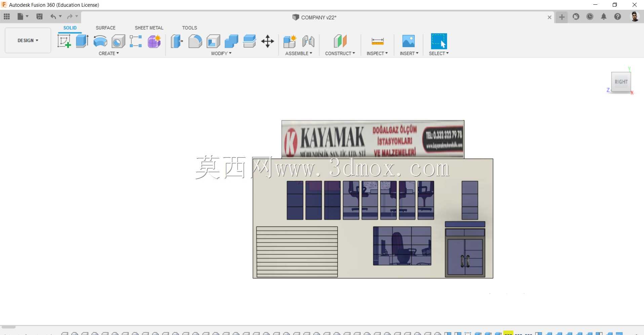Redo the last undone action
Screen dimensions: 644x335
[70, 16]
